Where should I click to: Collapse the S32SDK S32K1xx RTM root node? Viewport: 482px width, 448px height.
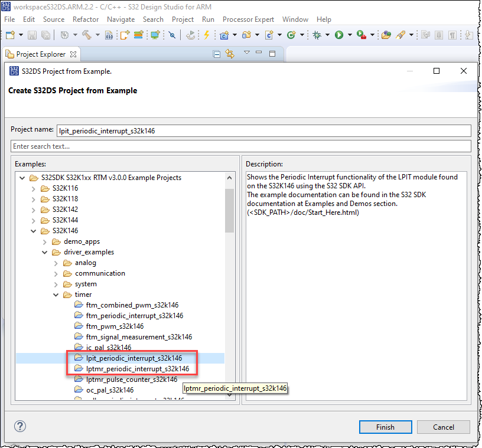pos(22,178)
